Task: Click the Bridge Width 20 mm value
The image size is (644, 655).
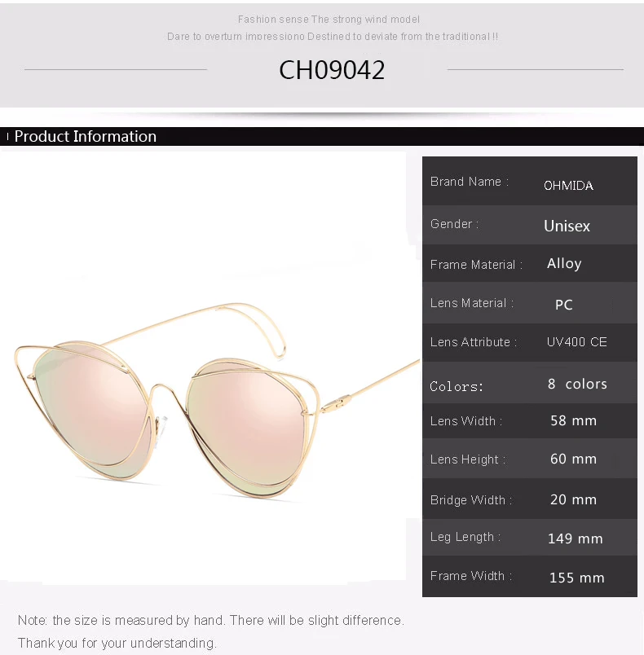Action: pos(573,499)
